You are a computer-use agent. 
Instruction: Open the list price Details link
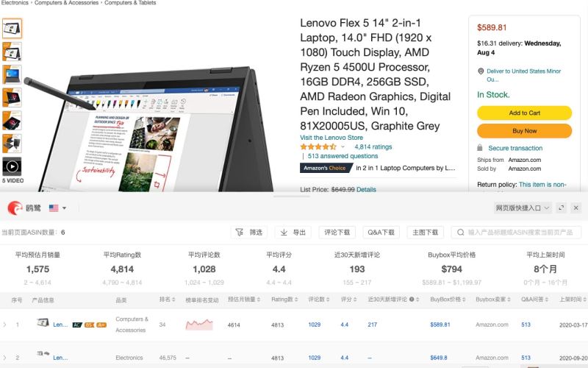[x=366, y=190]
